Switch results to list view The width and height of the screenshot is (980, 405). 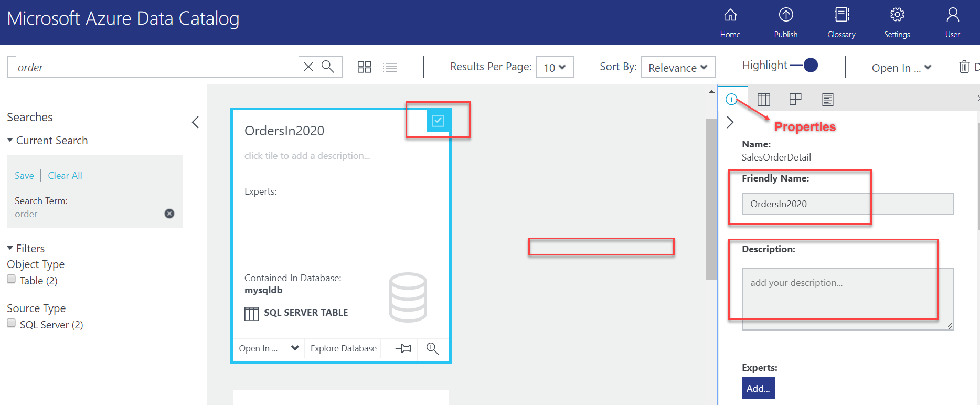pos(390,67)
